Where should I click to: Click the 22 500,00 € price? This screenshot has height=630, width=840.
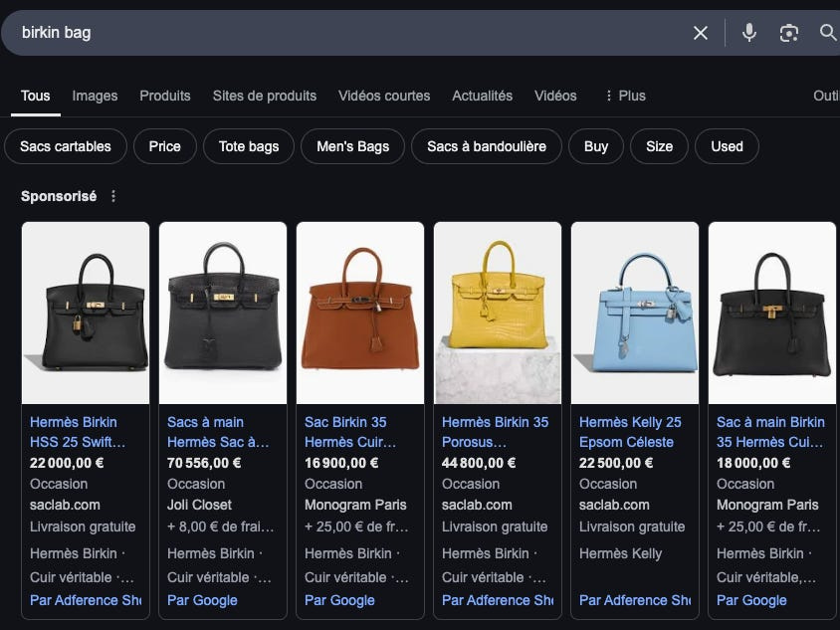[x=616, y=463]
